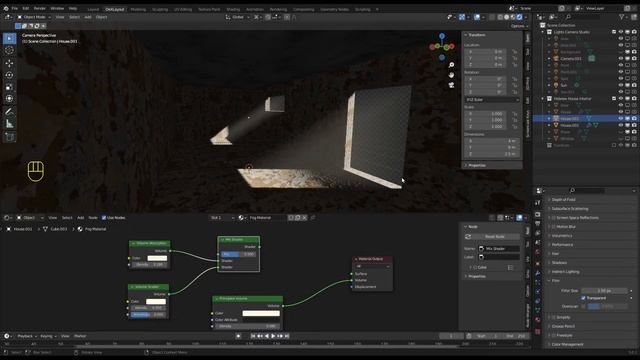Open the Render properties tab
Image resolution: width=640 pixels, height=360 pixels.
tap(538, 215)
